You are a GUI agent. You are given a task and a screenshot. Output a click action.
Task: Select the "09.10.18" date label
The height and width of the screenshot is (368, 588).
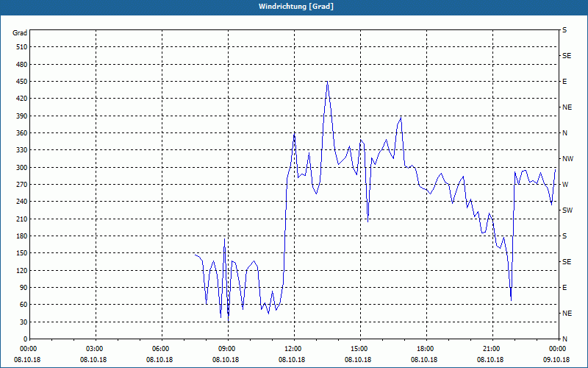pos(556,360)
